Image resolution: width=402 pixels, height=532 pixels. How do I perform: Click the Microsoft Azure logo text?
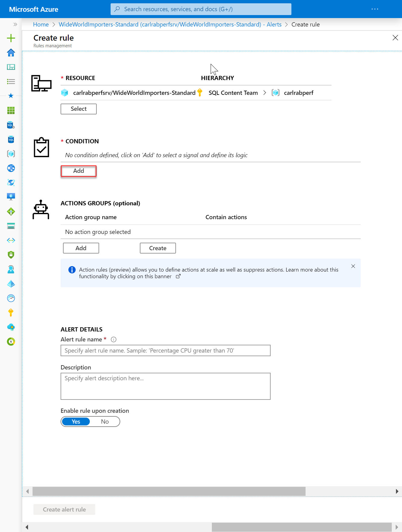pyautogui.click(x=34, y=9)
